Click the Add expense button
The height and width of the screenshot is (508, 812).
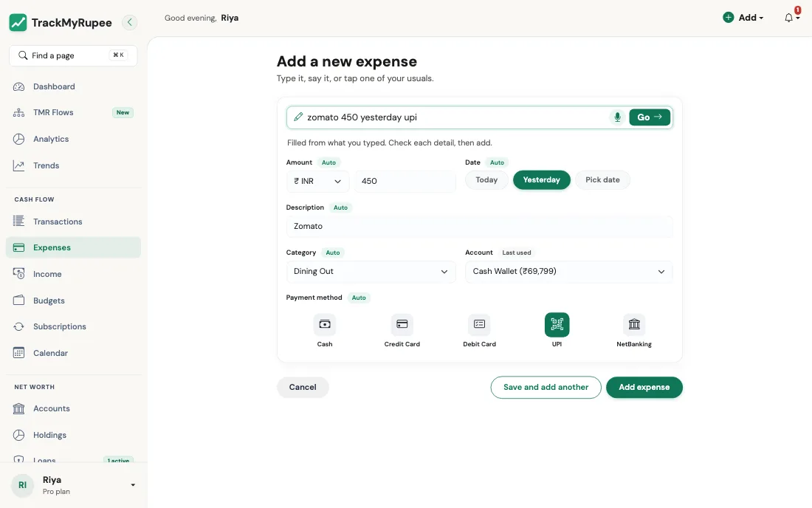click(644, 388)
